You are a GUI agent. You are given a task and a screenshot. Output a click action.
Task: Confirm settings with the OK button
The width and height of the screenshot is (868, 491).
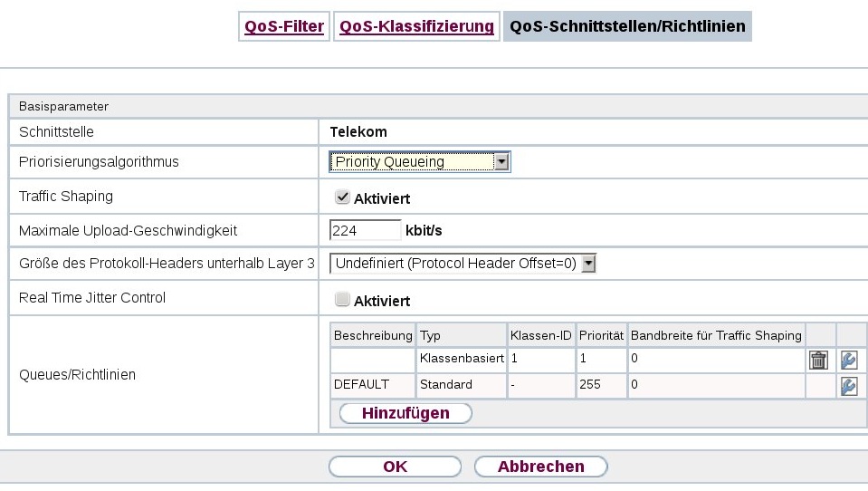(x=396, y=467)
